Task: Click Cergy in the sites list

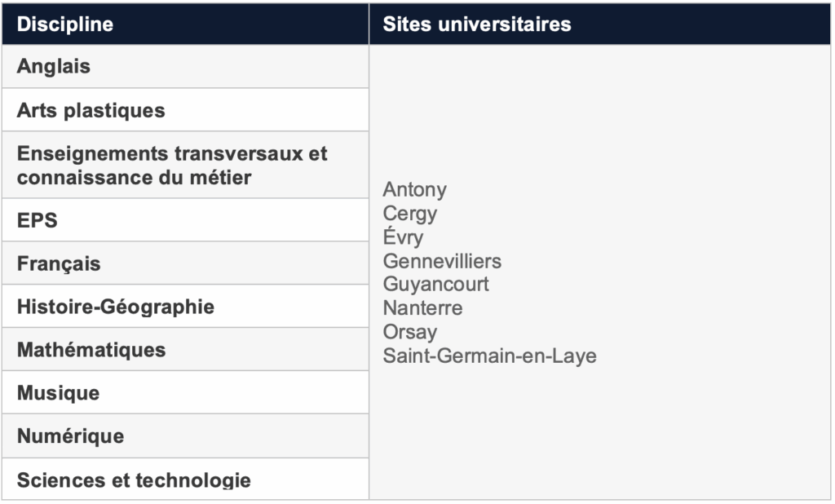Action: pyautogui.click(x=410, y=214)
